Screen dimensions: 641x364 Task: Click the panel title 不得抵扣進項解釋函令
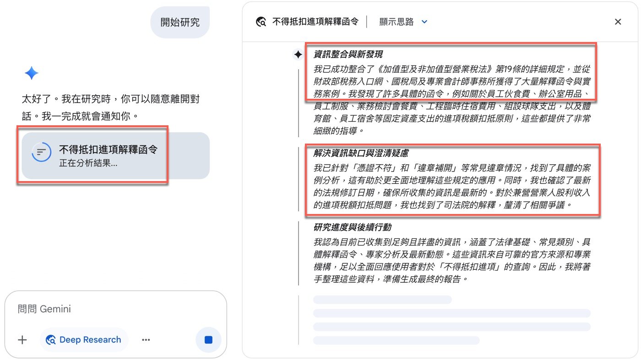coord(315,21)
